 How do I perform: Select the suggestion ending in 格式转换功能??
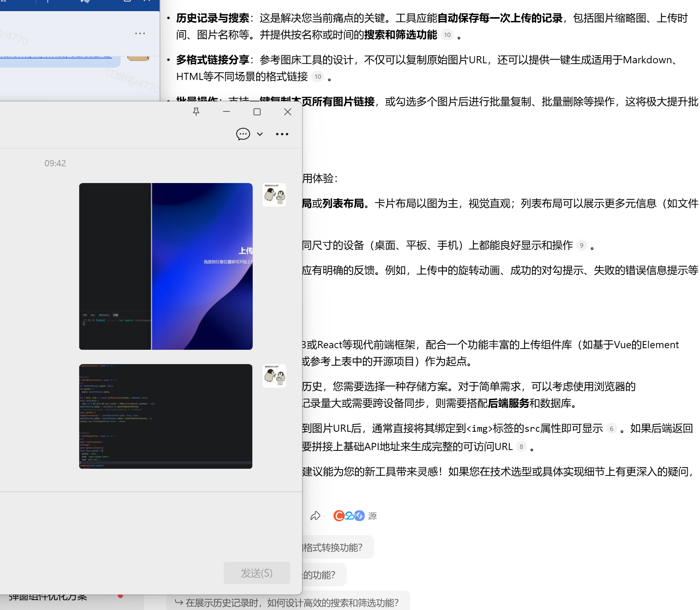pos(336,548)
